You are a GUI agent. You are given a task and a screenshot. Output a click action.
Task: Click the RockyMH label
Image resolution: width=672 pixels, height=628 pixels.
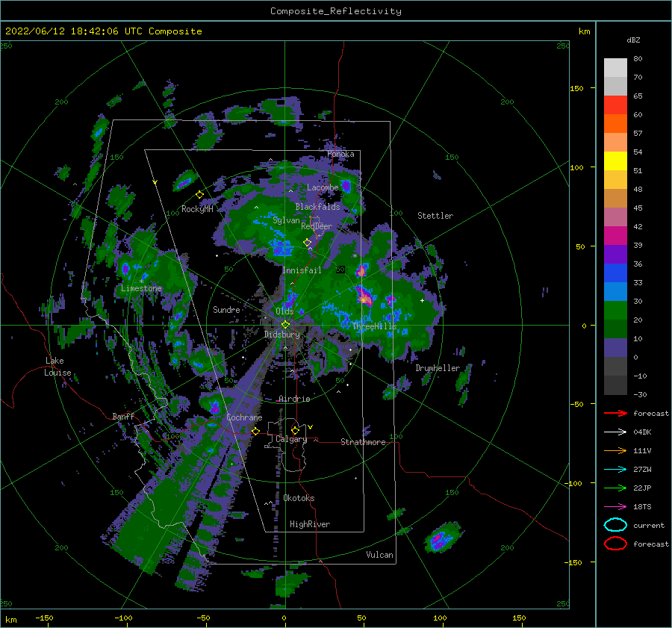[x=197, y=209]
